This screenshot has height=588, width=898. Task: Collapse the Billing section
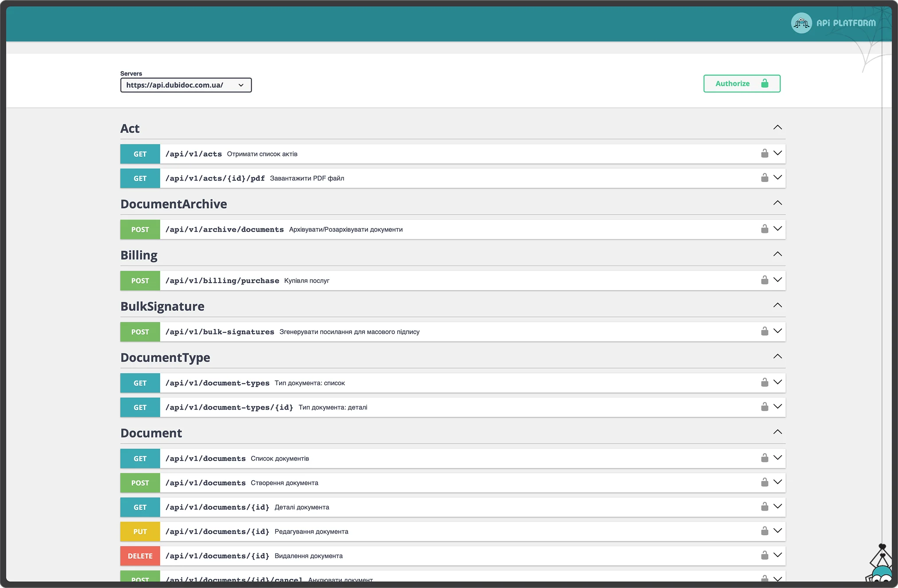(x=777, y=254)
